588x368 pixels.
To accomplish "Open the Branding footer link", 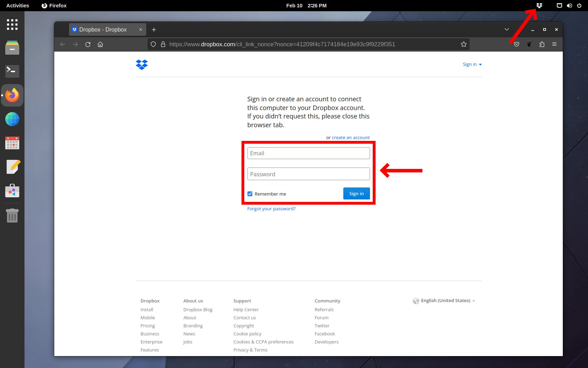I will (193, 326).
